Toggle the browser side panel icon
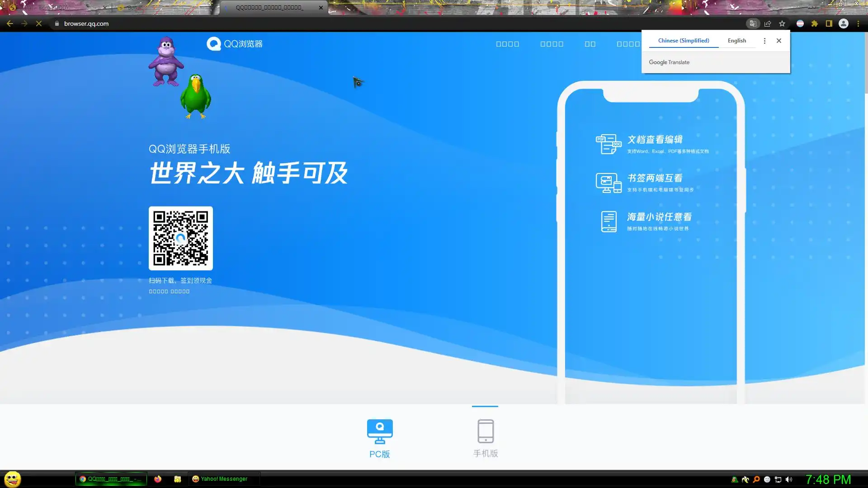The image size is (868, 488). click(829, 23)
